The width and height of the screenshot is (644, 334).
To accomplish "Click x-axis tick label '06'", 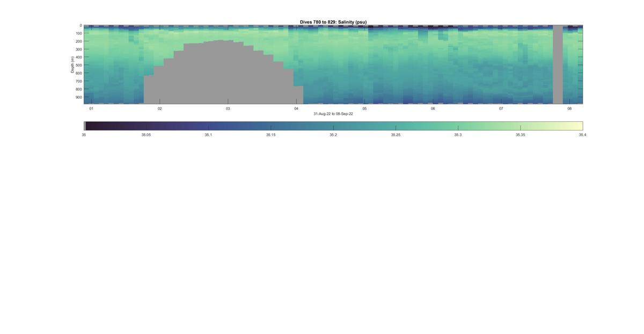I will (x=433, y=108).
